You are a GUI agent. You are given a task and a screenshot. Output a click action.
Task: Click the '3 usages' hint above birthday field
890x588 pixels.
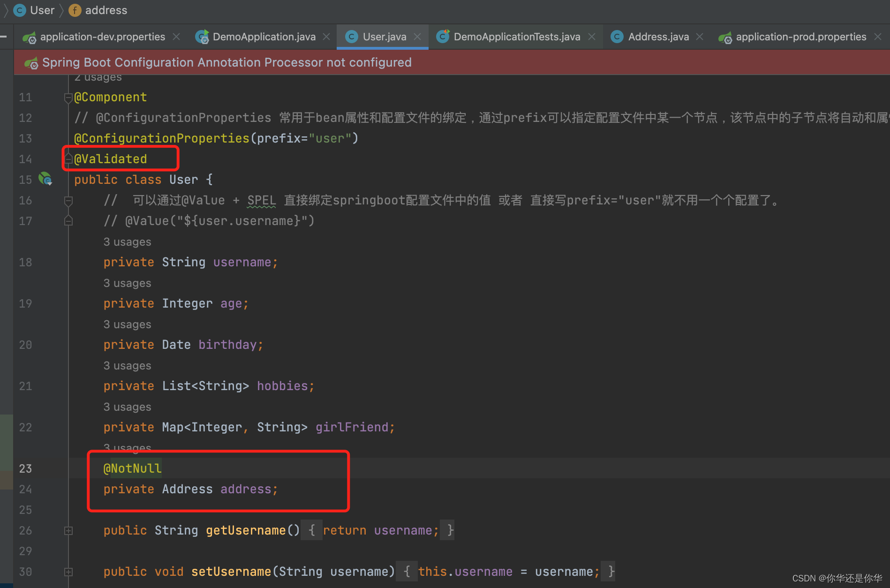coord(127,324)
